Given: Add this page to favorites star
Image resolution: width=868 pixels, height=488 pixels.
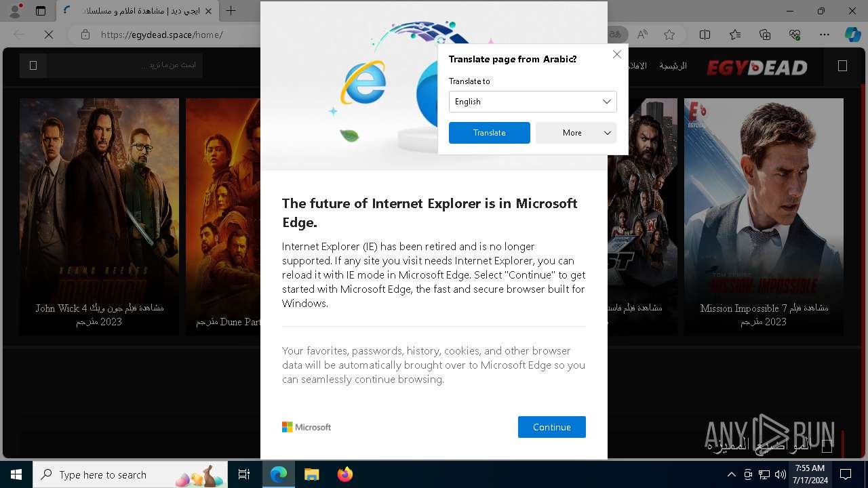Looking at the screenshot, I should [669, 35].
